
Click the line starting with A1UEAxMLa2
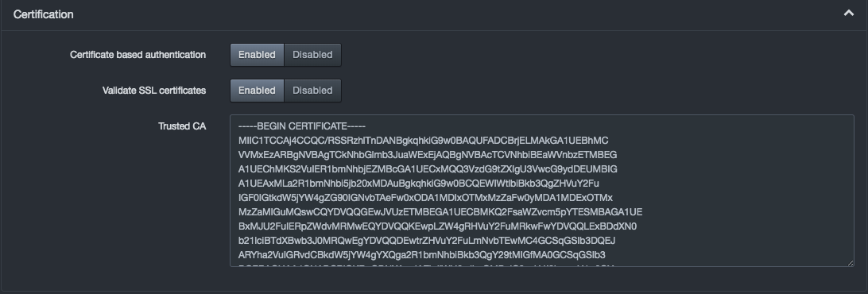(x=418, y=184)
